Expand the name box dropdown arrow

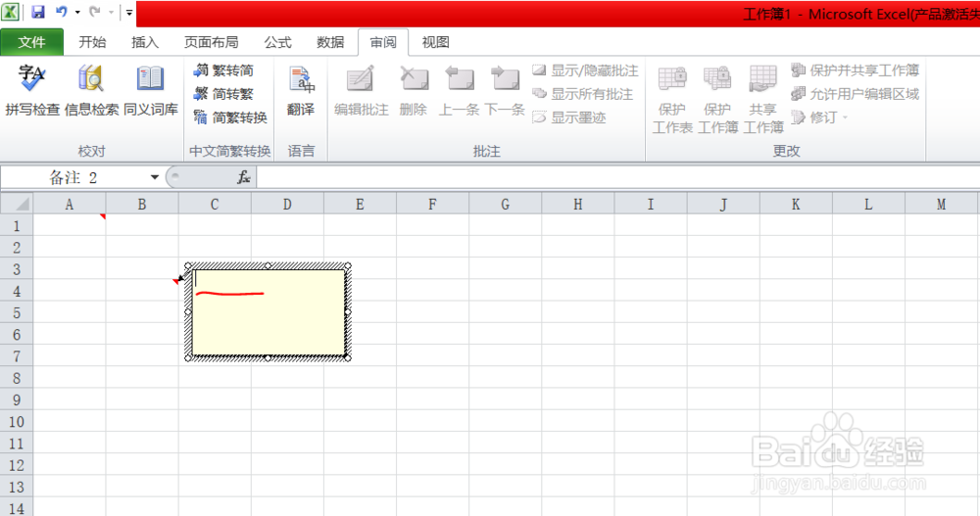(155, 177)
